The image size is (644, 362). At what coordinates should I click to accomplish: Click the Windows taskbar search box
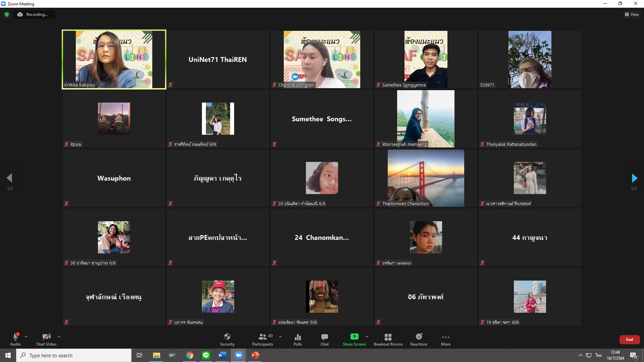pyautogui.click(x=74, y=355)
